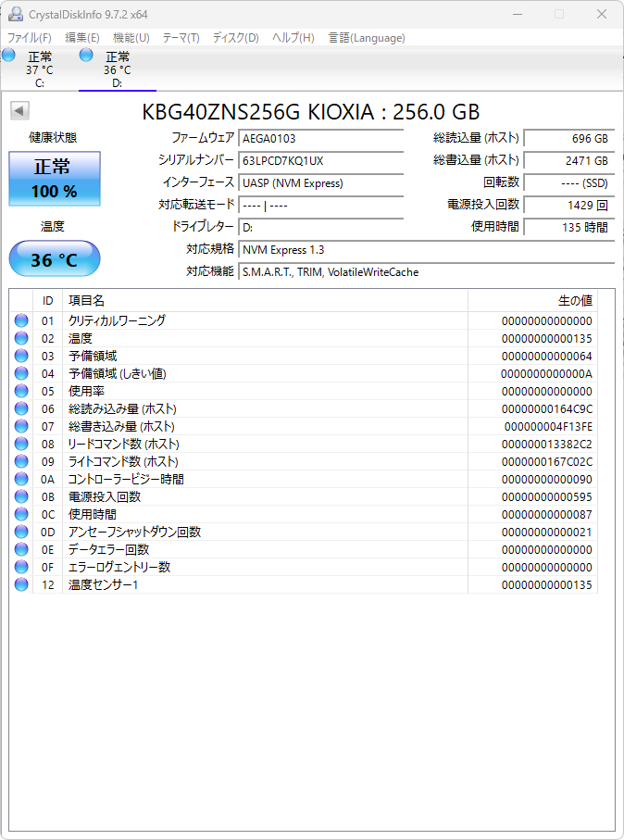Click the ID column header
624x840 pixels.
(x=47, y=301)
